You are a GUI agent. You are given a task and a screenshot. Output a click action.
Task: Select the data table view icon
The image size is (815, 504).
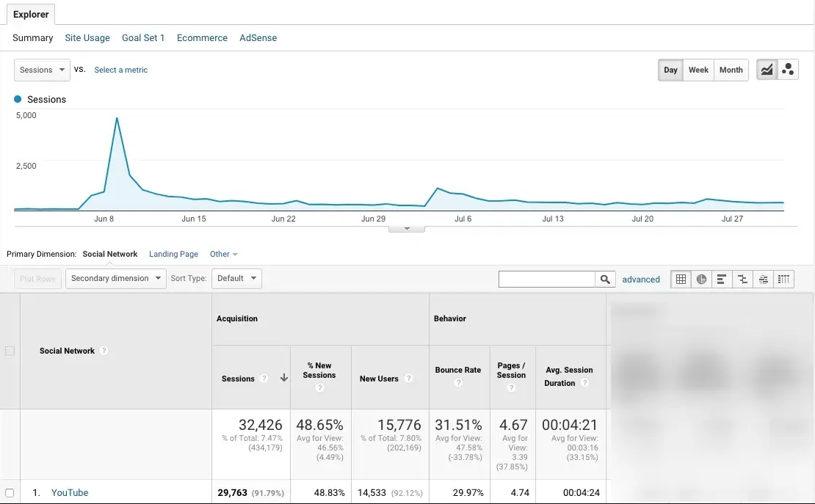coord(681,279)
